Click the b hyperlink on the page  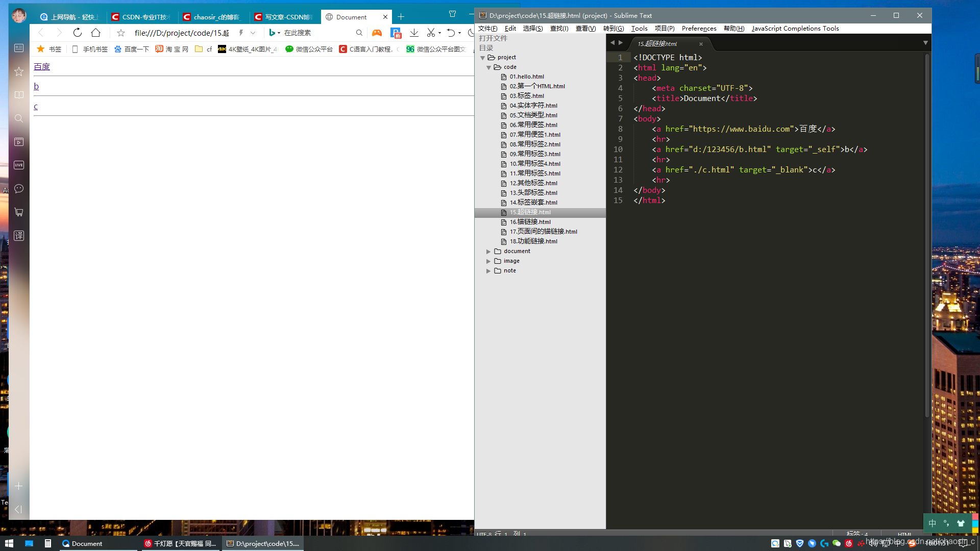pyautogui.click(x=36, y=86)
